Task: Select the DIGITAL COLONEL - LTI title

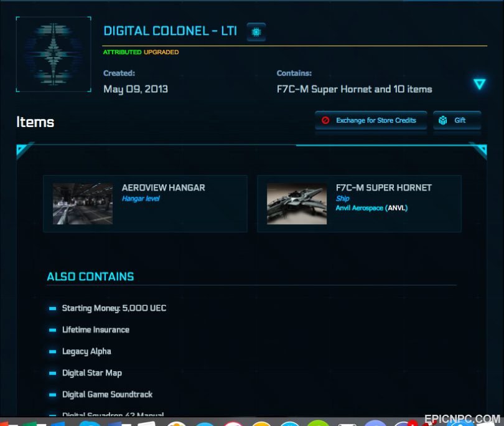Action: coord(170,31)
